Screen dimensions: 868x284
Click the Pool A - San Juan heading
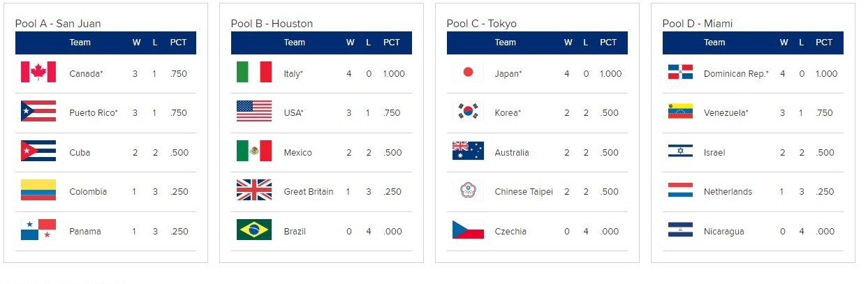coord(58,24)
